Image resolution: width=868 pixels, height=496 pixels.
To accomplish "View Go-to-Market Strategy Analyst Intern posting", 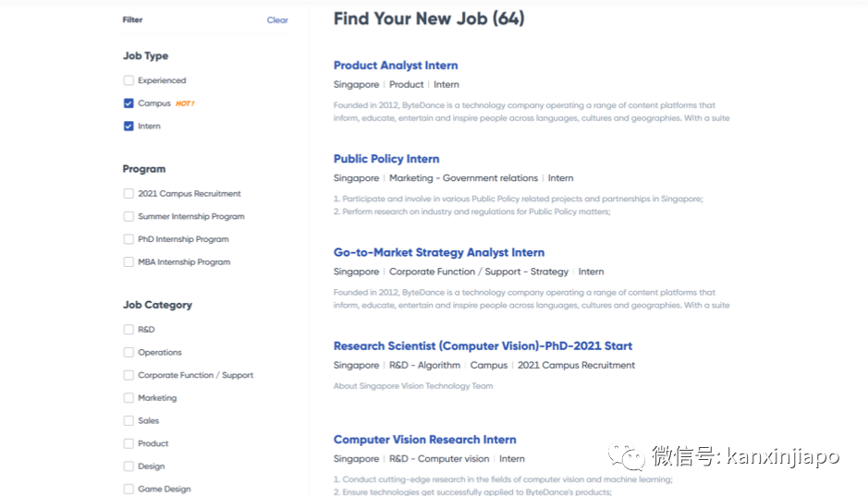I will pyautogui.click(x=439, y=252).
